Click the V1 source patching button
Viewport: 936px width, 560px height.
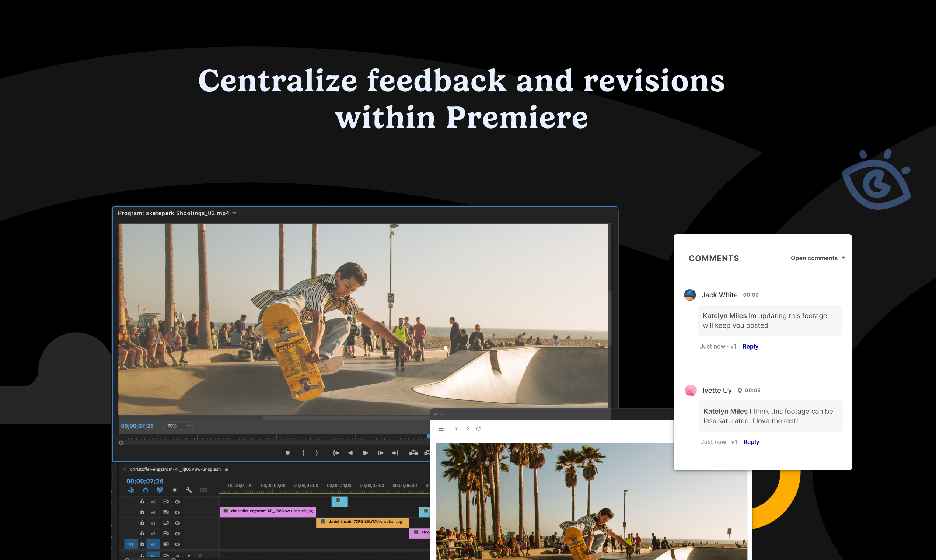click(131, 544)
